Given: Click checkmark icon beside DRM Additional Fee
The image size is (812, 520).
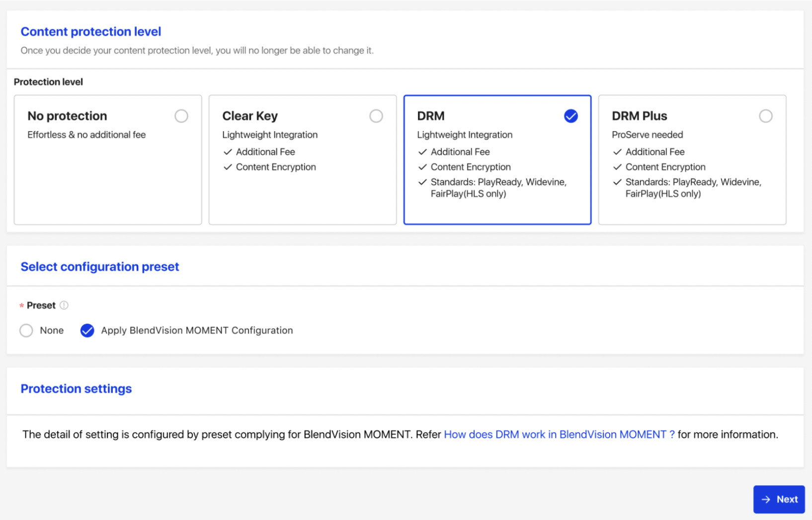Looking at the screenshot, I should [x=422, y=152].
